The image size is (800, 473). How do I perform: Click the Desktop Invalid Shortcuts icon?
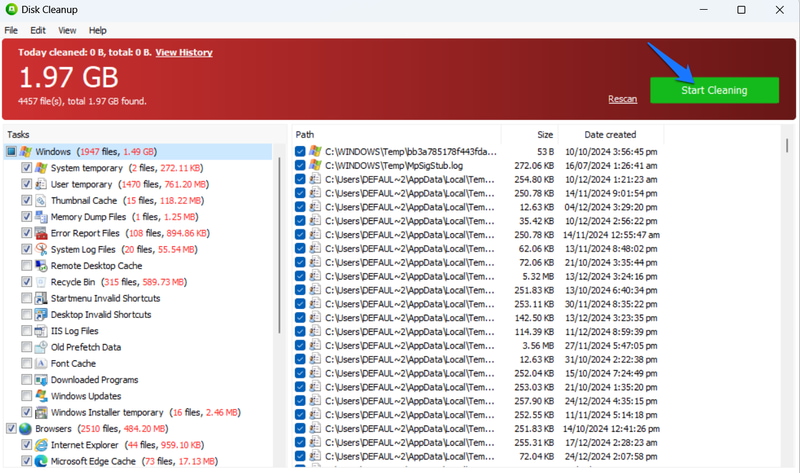point(41,314)
